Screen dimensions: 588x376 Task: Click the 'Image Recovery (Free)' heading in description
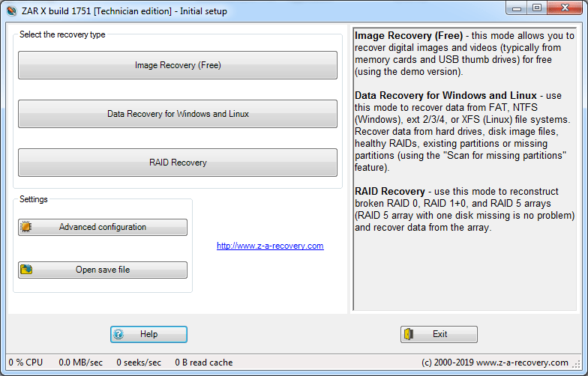coord(409,36)
